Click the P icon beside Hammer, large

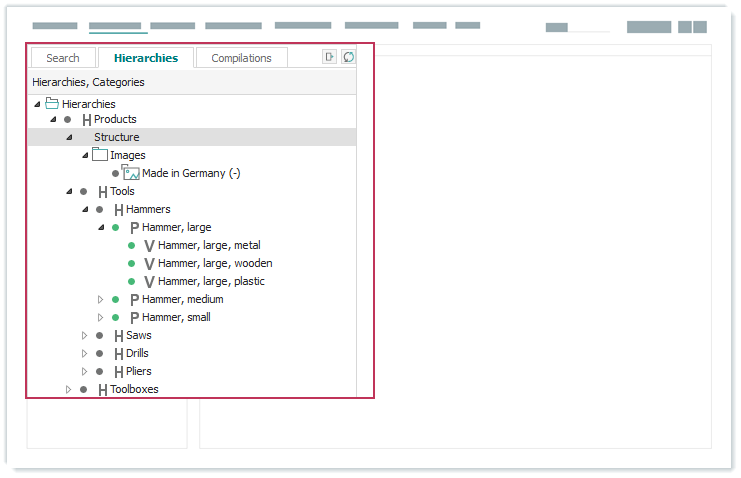coord(134,228)
